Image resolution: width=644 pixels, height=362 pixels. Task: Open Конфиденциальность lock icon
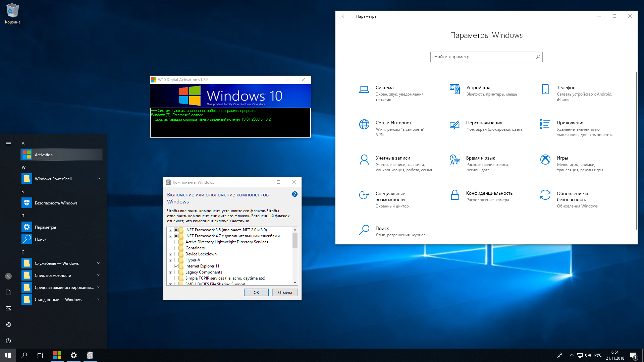pos(454,195)
